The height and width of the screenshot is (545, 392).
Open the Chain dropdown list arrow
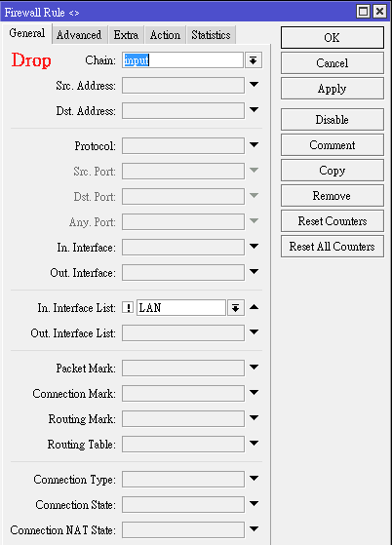click(253, 60)
